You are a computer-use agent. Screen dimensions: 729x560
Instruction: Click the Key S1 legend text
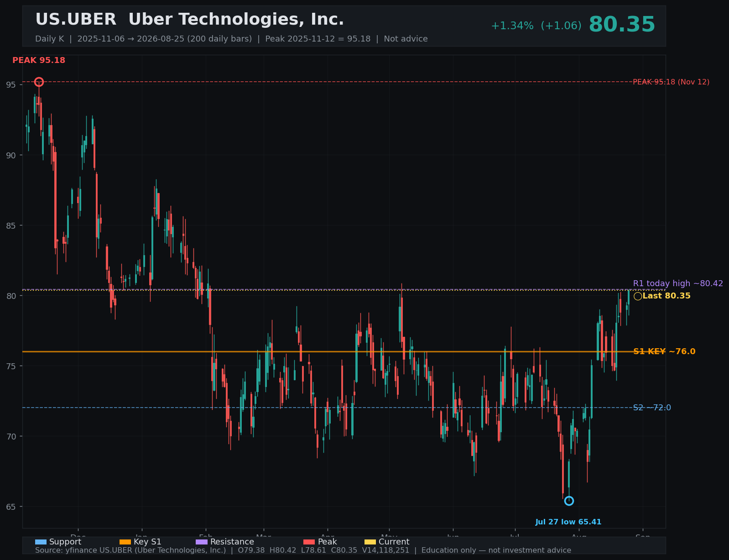(x=147, y=542)
